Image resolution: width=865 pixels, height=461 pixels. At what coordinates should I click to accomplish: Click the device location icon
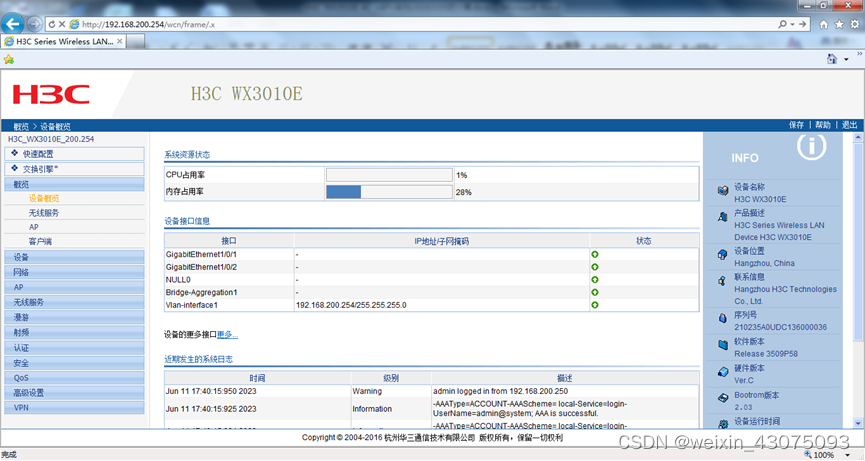(x=723, y=254)
